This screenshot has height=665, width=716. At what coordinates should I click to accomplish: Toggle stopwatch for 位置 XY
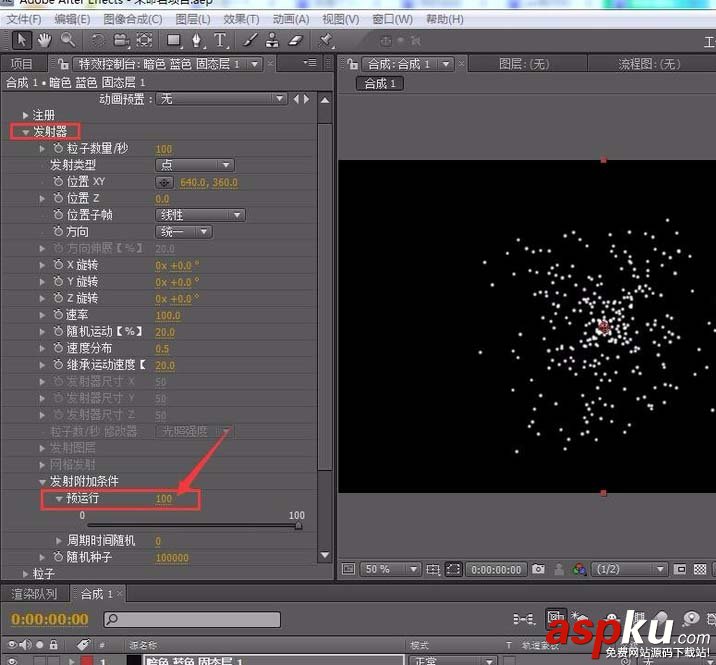58,182
